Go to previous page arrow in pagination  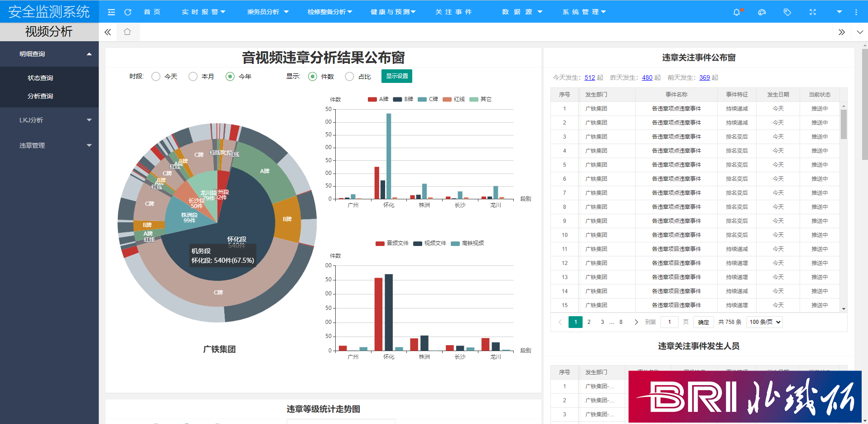tap(560, 322)
